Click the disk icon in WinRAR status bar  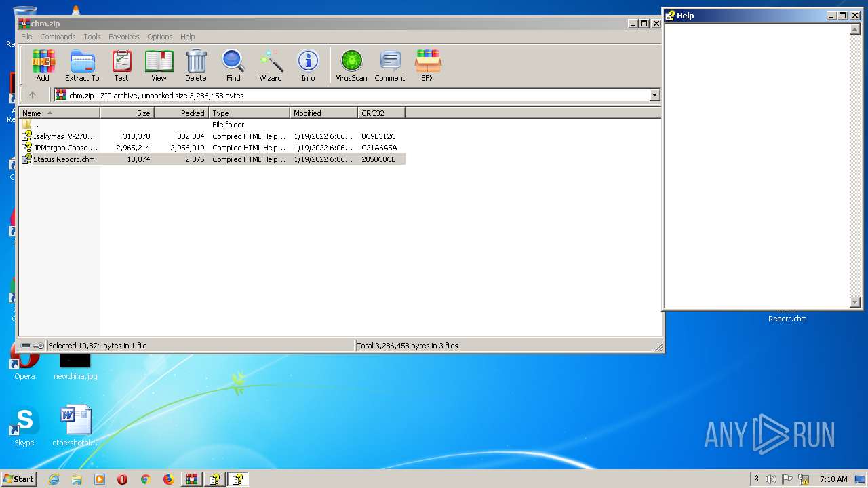(26, 346)
